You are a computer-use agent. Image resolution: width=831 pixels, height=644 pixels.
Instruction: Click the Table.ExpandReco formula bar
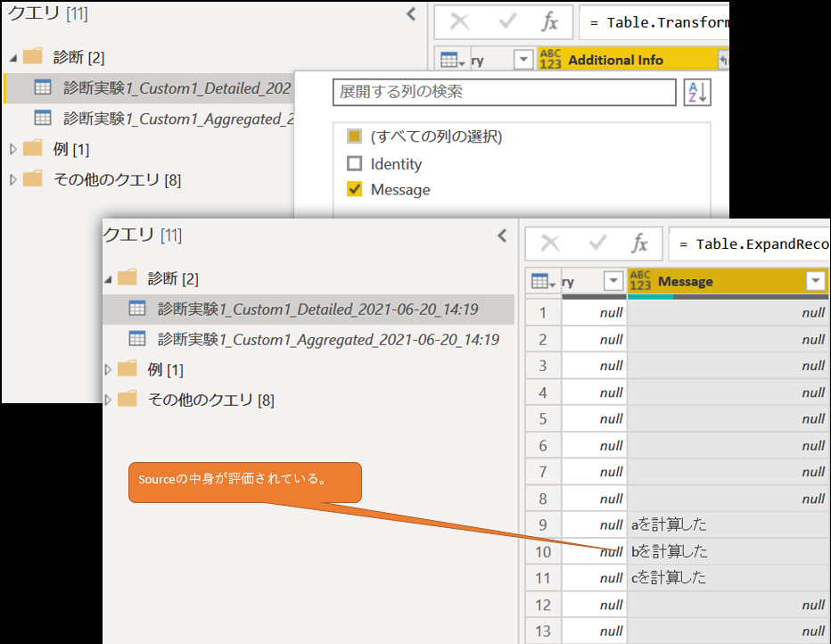tap(749, 244)
